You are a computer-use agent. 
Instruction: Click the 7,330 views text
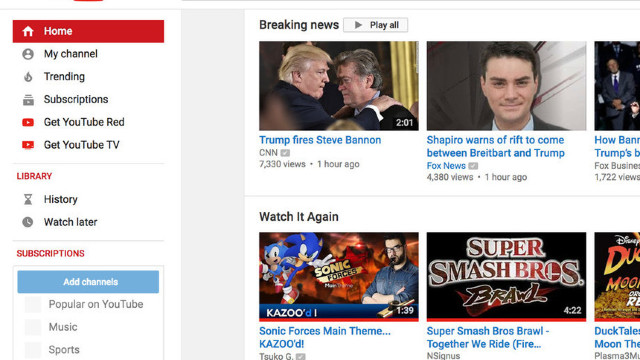pos(282,164)
